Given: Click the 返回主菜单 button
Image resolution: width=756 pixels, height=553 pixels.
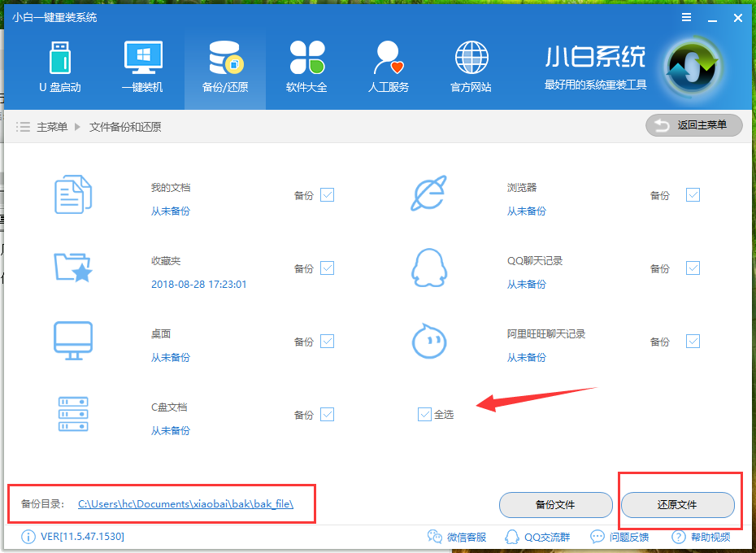Looking at the screenshot, I should [695, 125].
